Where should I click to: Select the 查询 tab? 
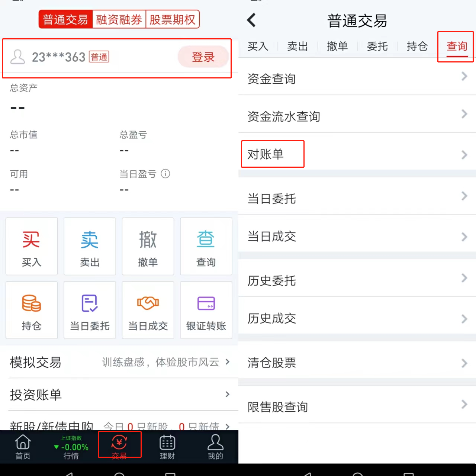457,46
